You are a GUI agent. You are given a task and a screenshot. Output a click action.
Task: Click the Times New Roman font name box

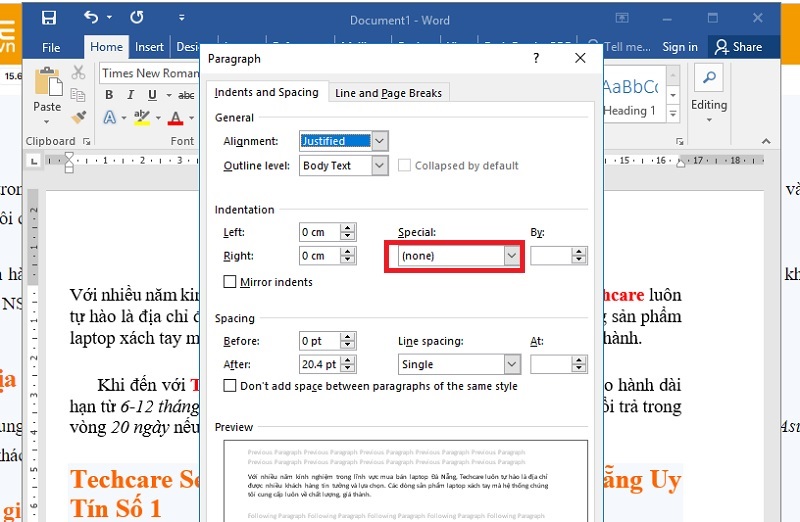click(x=149, y=73)
